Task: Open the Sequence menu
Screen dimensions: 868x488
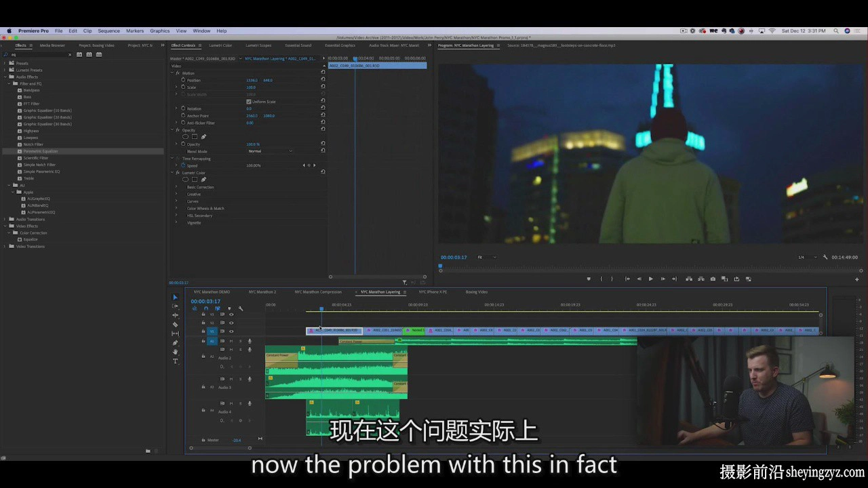Action: click(108, 30)
